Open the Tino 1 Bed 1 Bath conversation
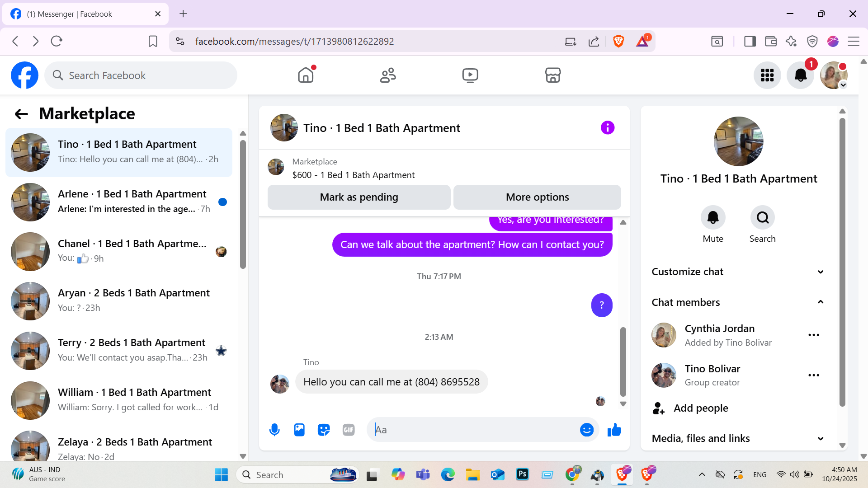Image resolution: width=868 pixels, height=488 pixels. tap(119, 152)
